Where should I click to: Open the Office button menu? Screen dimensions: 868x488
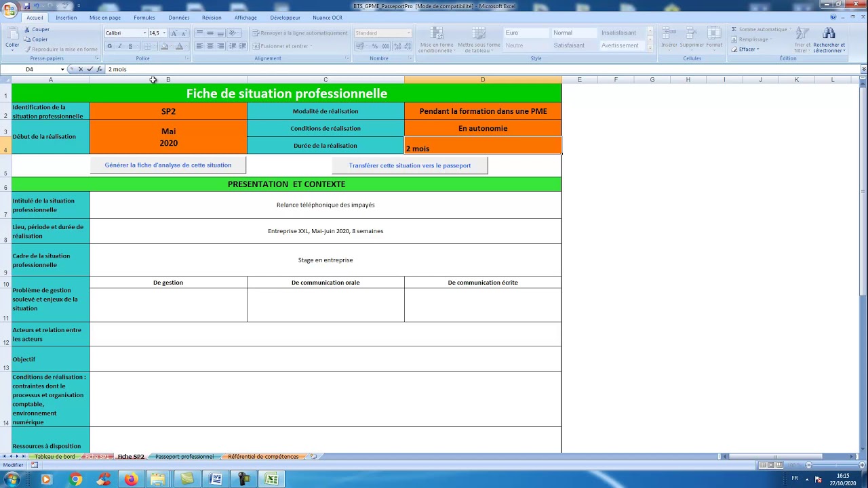[x=11, y=9]
